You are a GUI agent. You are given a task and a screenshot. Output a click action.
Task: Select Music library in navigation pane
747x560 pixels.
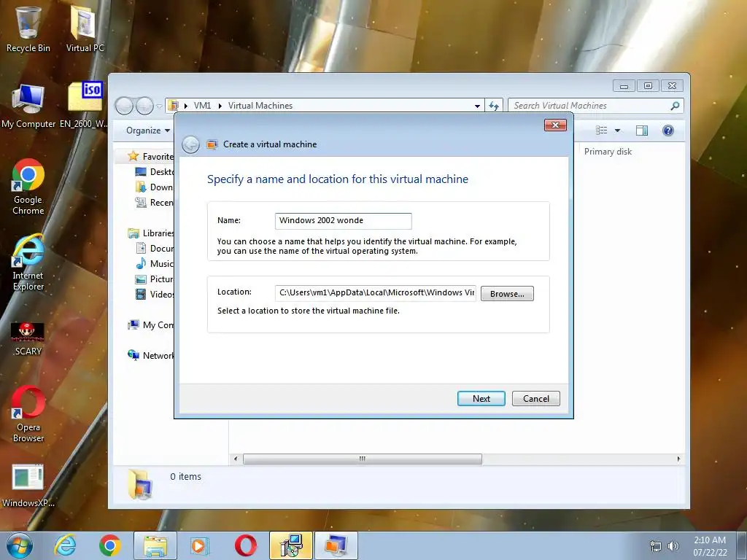tap(155, 264)
